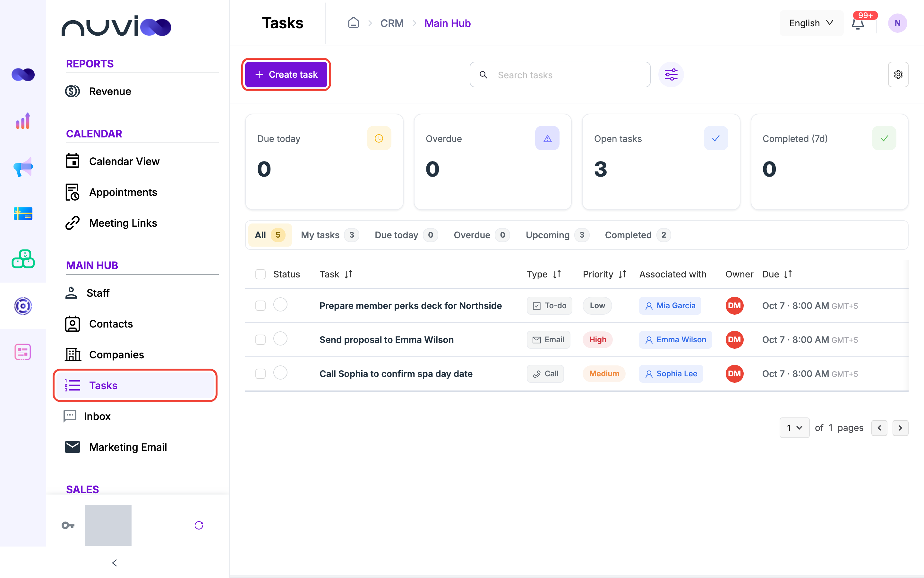Screen dimensions: 924x578
Task: Open Mia Garcia contact link
Action: (x=670, y=305)
